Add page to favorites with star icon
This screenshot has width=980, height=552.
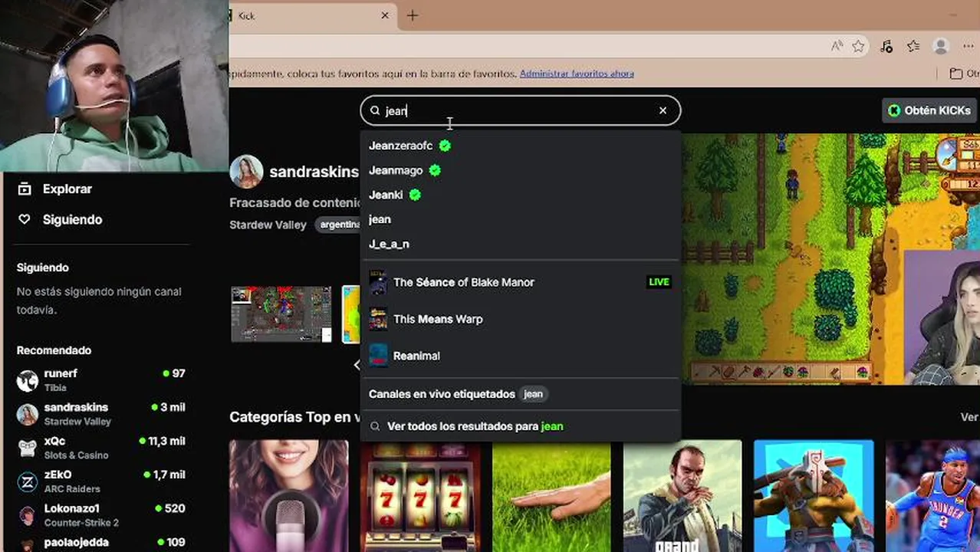point(858,47)
